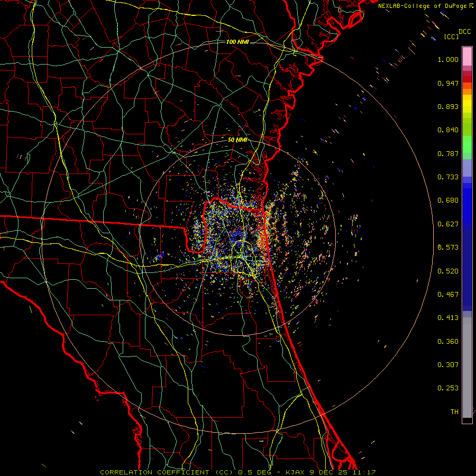The image size is (476, 476).
Task: Click the 0.893 scale value
Action: pos(448,106)
